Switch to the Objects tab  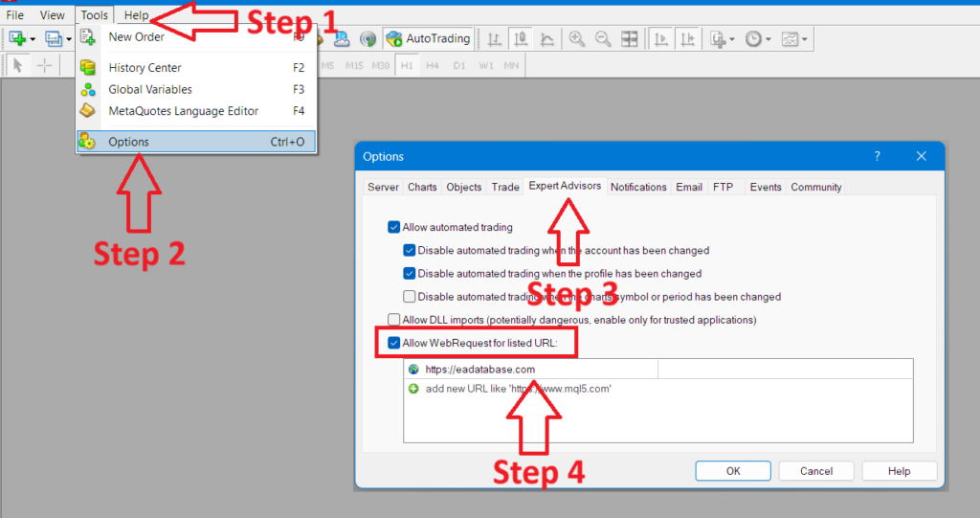pyautogui.click(x=464, y=187)
